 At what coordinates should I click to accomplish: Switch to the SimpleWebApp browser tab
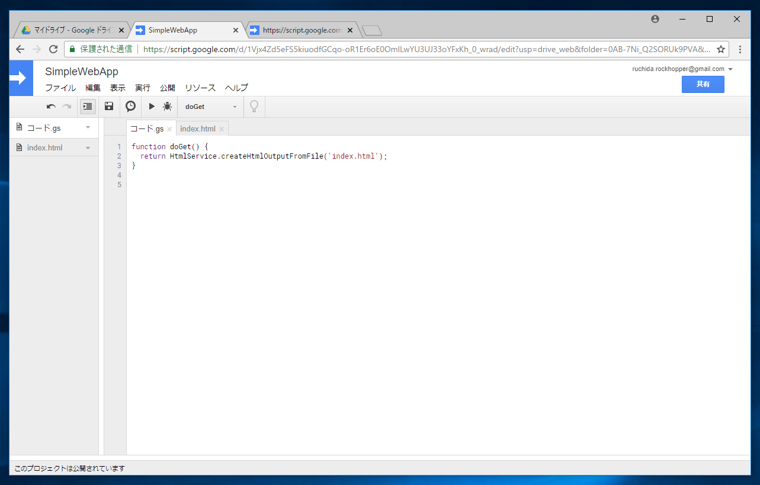187,30
